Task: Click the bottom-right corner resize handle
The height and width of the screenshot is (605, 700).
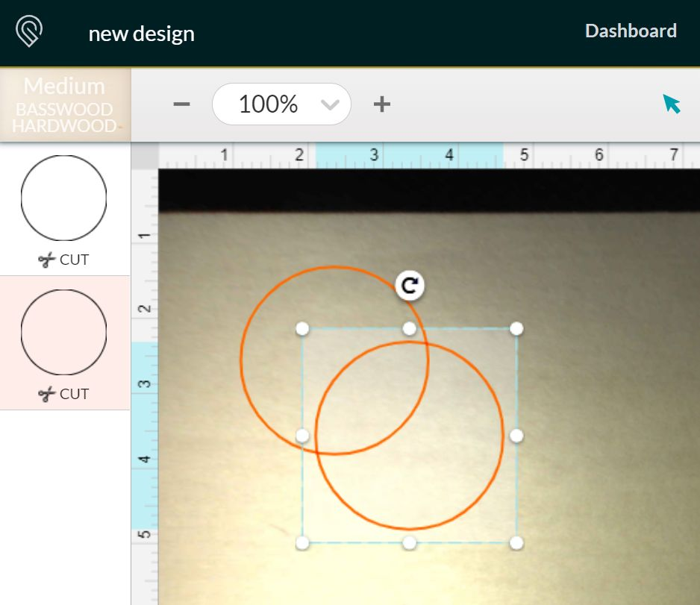Action: coord(516,542)
